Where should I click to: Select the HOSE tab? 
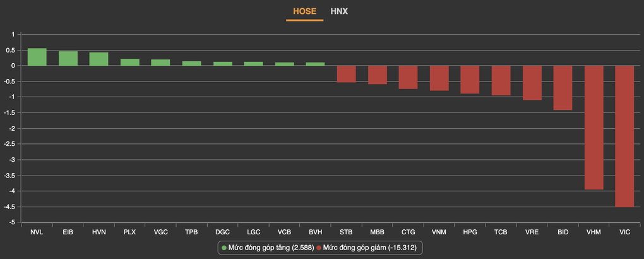pos(304,11)
